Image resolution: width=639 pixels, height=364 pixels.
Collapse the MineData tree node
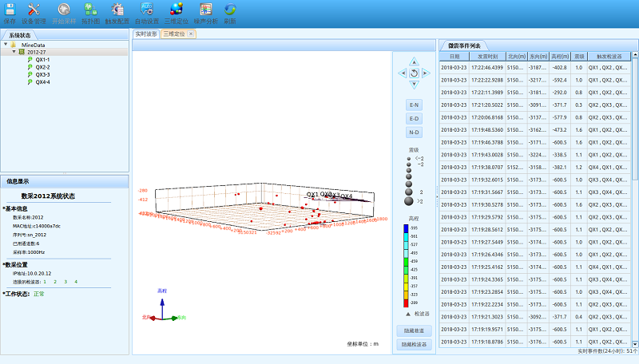[x=6, y=45]
